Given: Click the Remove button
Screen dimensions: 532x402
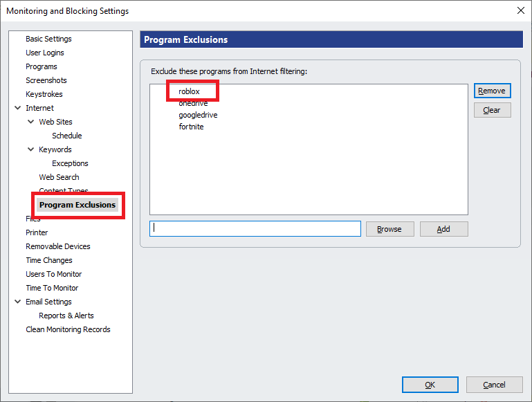Looking at the screenshot, I should click(x=492, y=91).
